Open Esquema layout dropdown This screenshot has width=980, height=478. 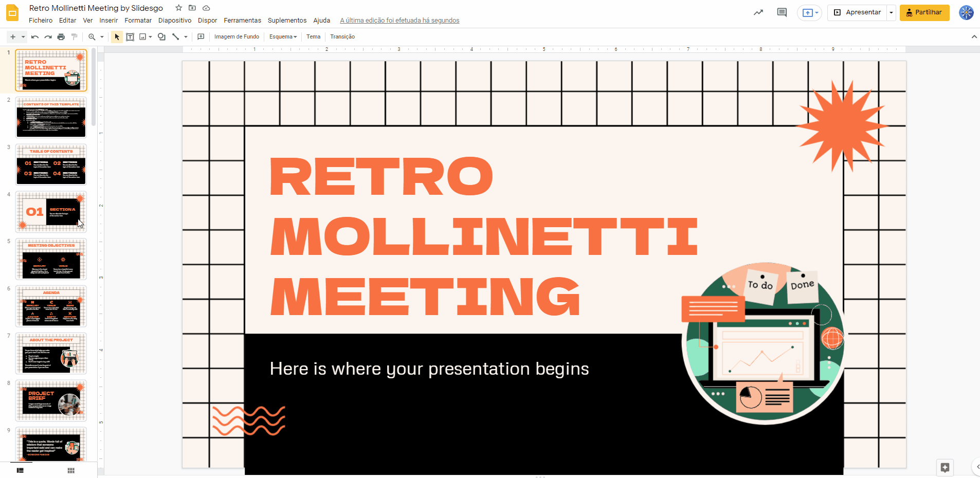tap(283, 36)
